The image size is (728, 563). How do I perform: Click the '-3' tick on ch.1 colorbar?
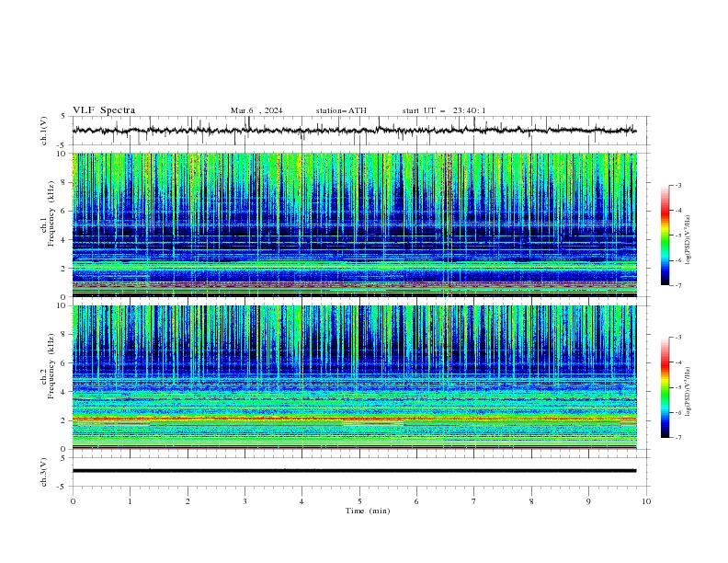[677, 185]
